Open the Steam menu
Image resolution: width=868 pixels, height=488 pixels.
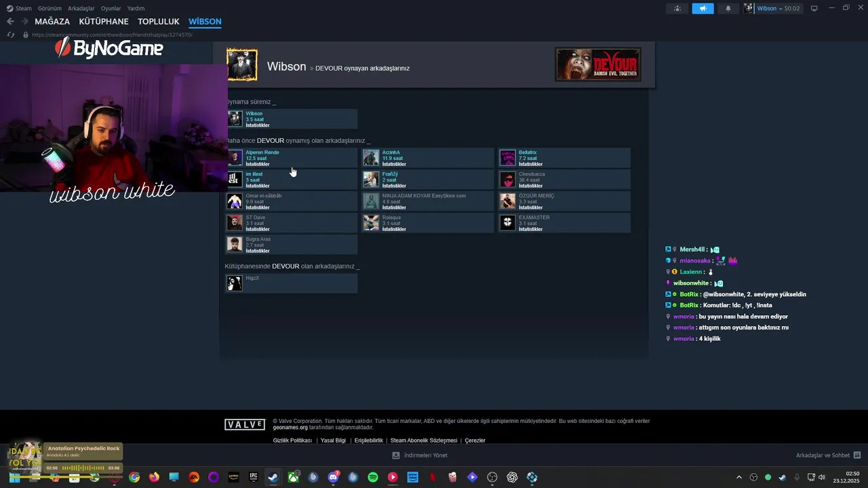pyautogui.click(x=19, y=8)
